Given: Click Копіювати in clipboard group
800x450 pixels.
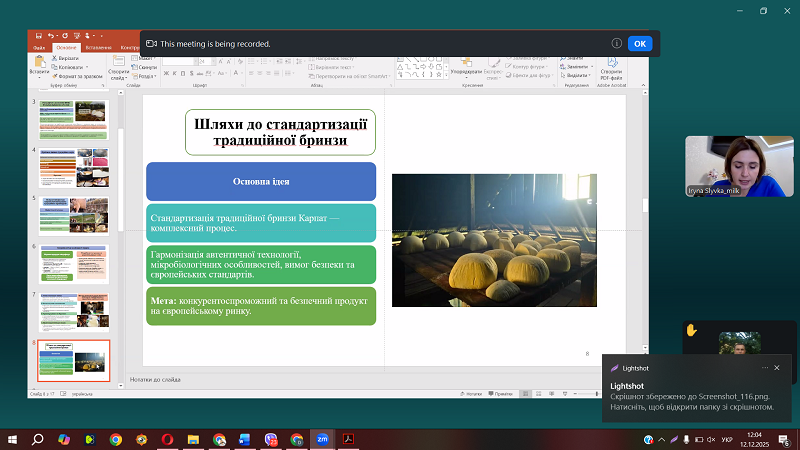Looking at the screenshot, I should (70, 67).
